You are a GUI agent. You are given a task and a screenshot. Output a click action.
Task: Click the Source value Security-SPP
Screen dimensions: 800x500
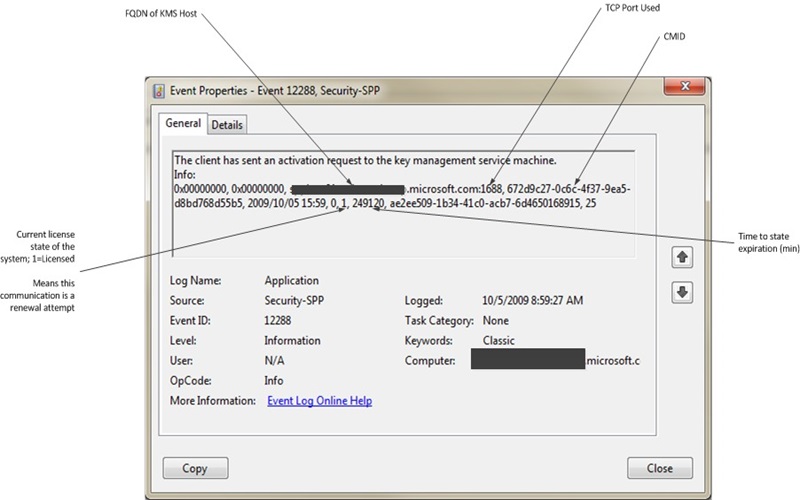[294, 301]
